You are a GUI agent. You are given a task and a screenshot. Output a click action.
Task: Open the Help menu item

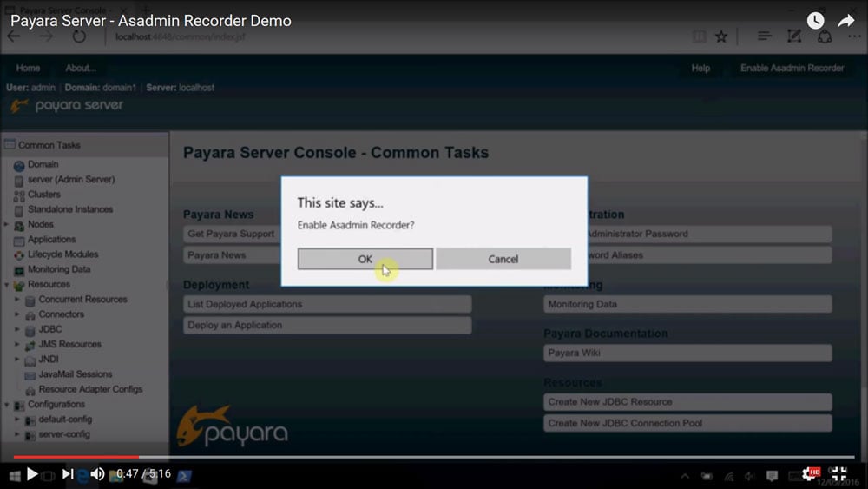pos(700,68)
